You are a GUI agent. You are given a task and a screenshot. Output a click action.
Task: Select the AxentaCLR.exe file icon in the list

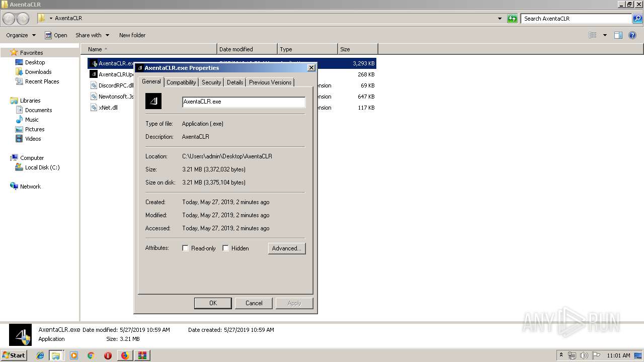point(94,63)
